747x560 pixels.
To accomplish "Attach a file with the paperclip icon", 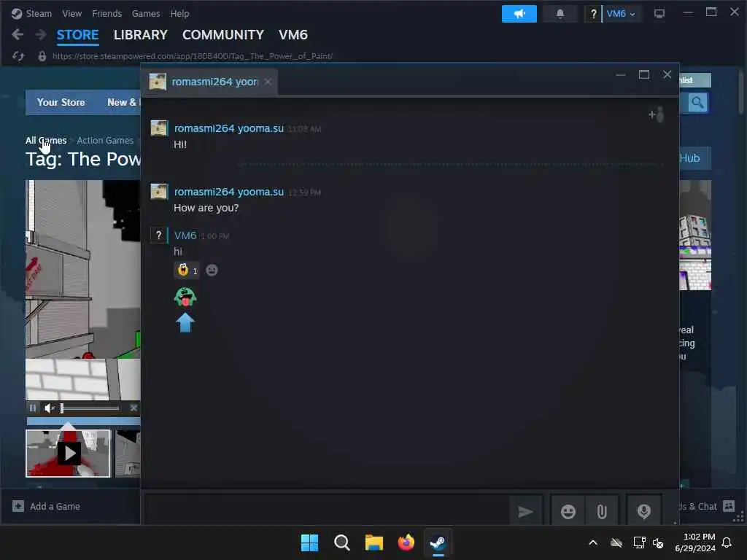I will point(602,511).
